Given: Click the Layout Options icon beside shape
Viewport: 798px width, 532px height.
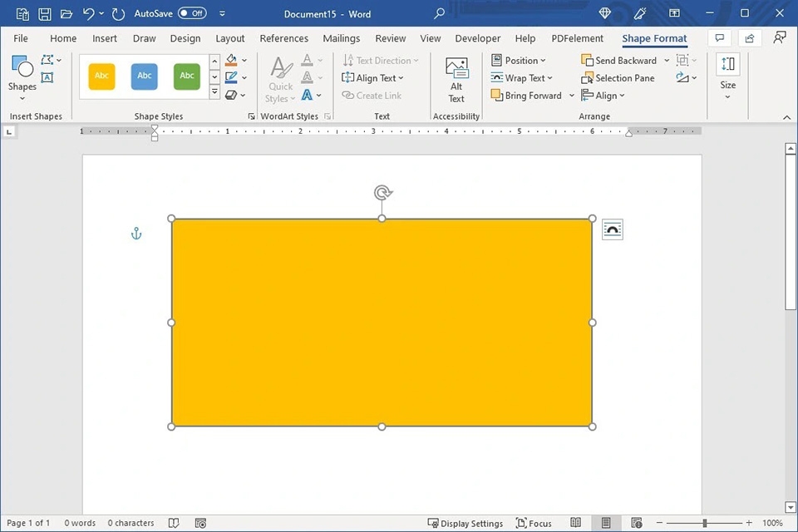Looking at the screenshot, I should click(613, 230).
